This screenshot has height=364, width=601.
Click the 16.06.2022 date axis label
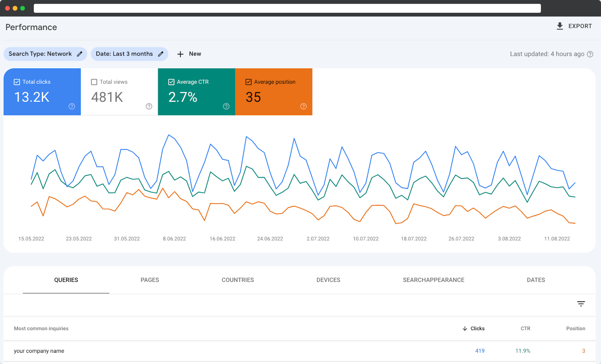222,239
